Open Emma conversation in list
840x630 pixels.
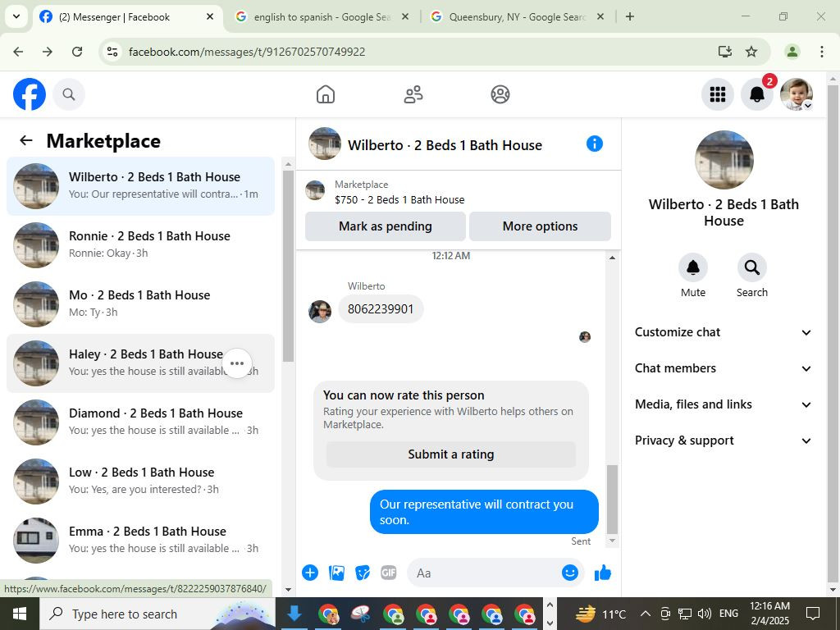[140, 540]
